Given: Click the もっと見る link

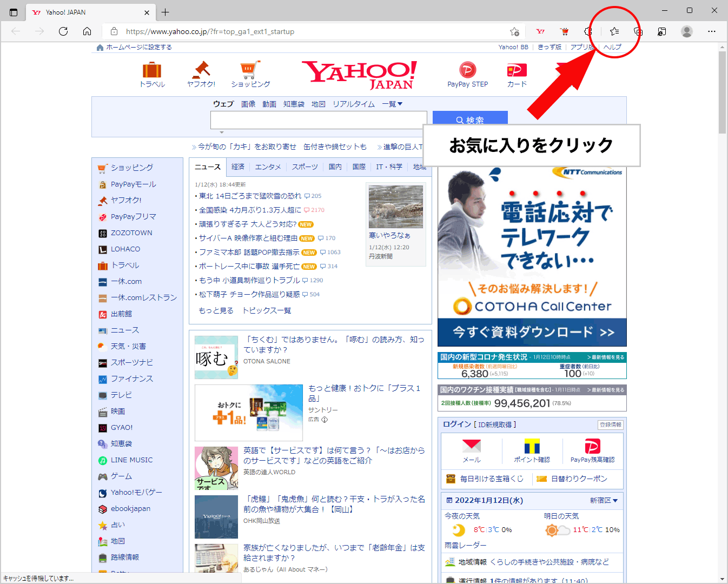Looking at the screenshot, I should (216, 310).
